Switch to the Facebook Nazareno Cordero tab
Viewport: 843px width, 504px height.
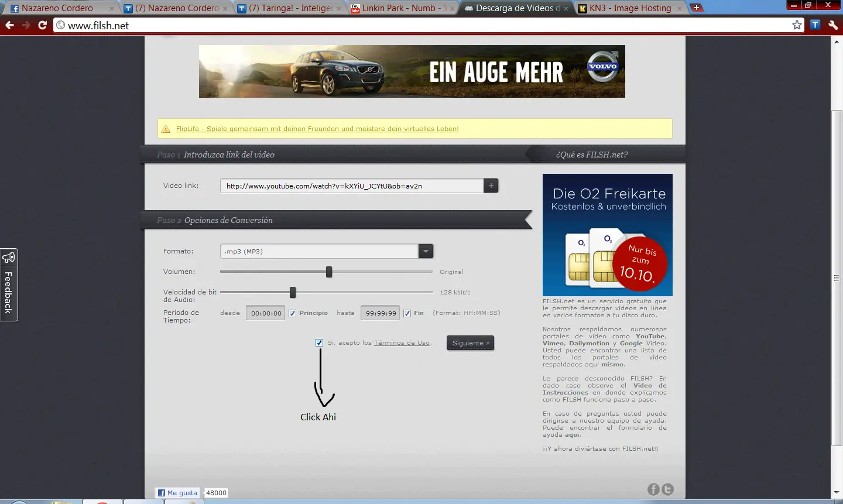pyautogui.click(x=61, y=8)
